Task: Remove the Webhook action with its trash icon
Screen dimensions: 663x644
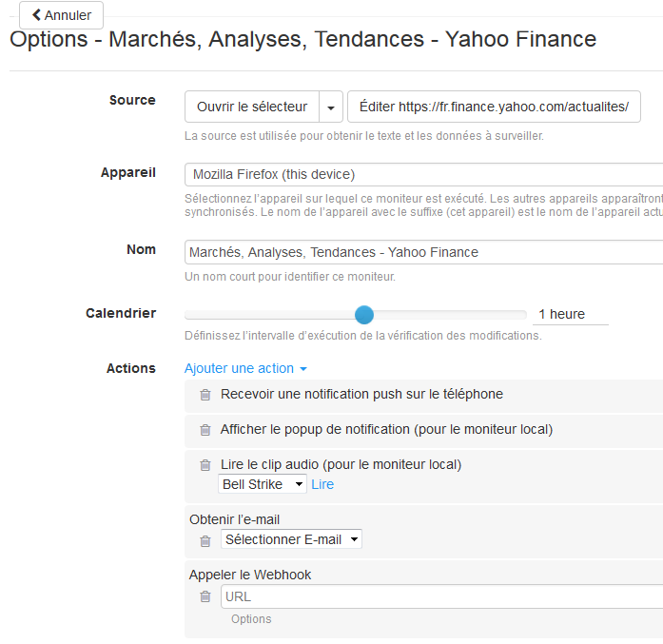Action: (x=205, y=596)
